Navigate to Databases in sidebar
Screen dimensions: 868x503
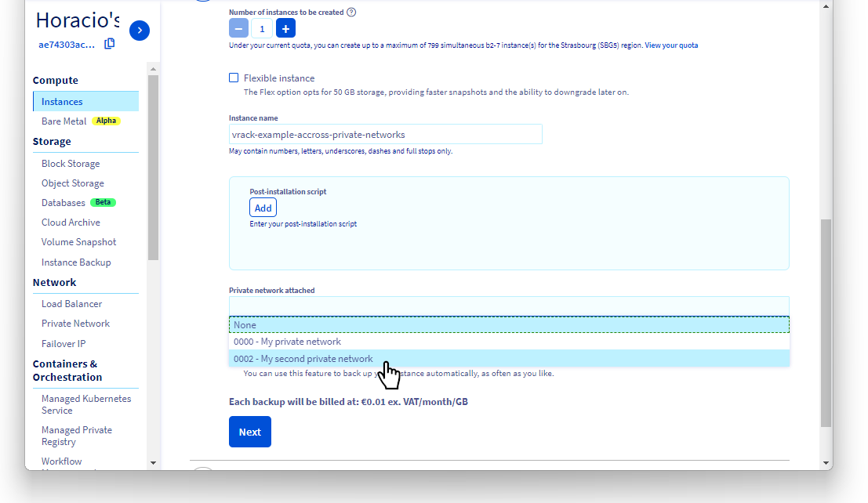click(64, 203)
